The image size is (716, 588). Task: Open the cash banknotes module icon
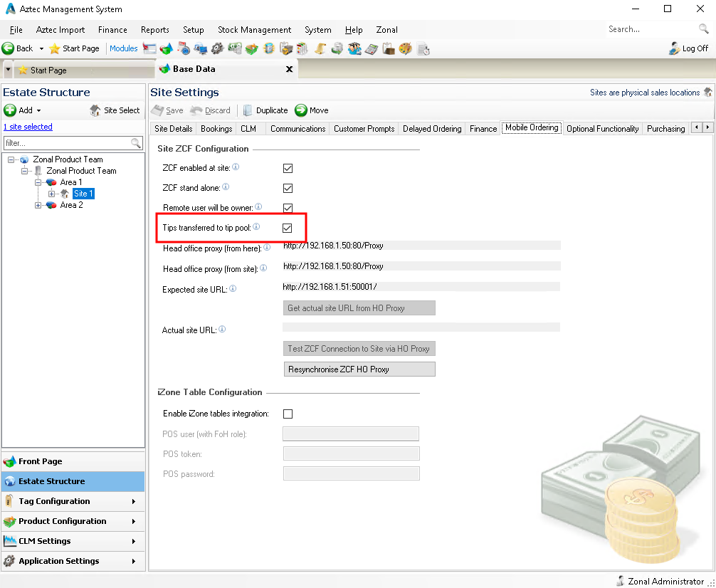[235, 48]
